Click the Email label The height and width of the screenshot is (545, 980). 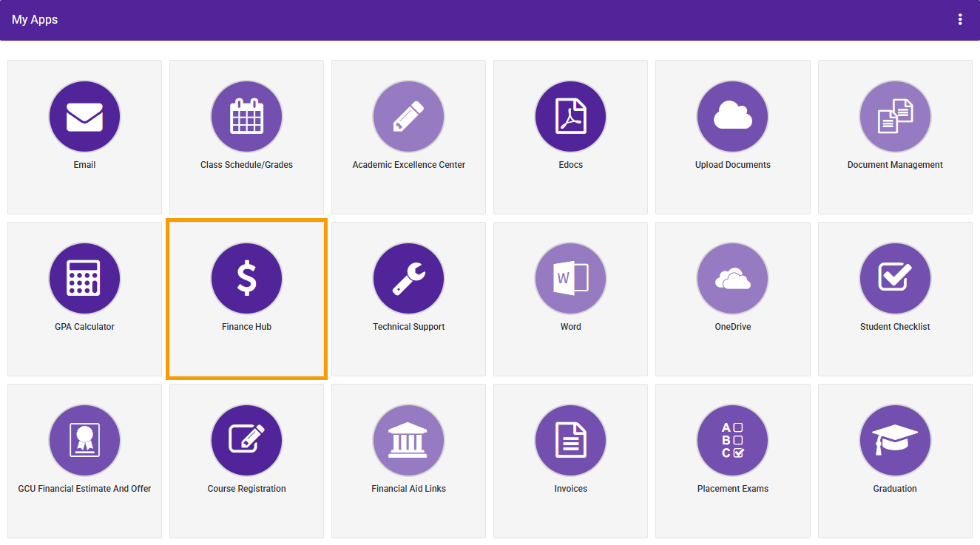click(x=84, y=165)
